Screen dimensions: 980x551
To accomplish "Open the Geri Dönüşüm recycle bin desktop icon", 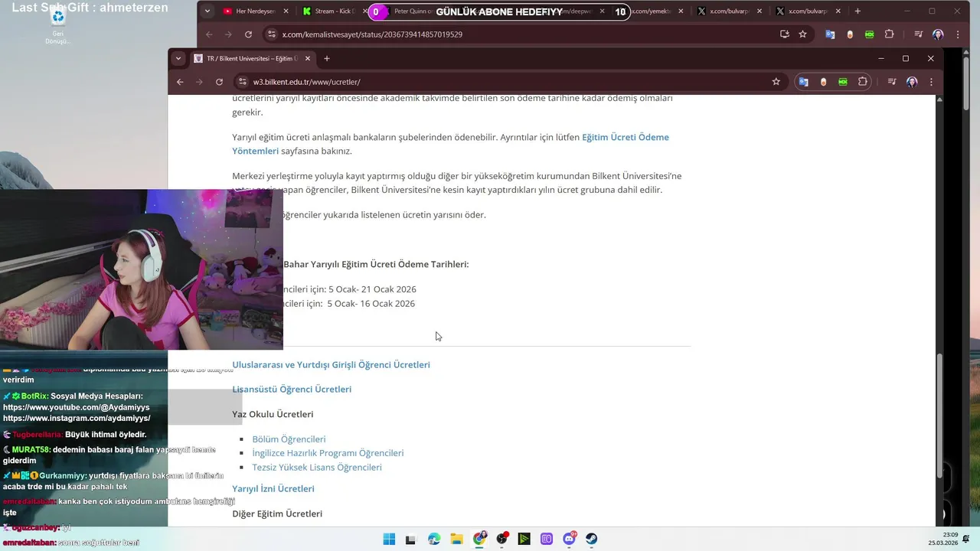I will coord(58,24).
